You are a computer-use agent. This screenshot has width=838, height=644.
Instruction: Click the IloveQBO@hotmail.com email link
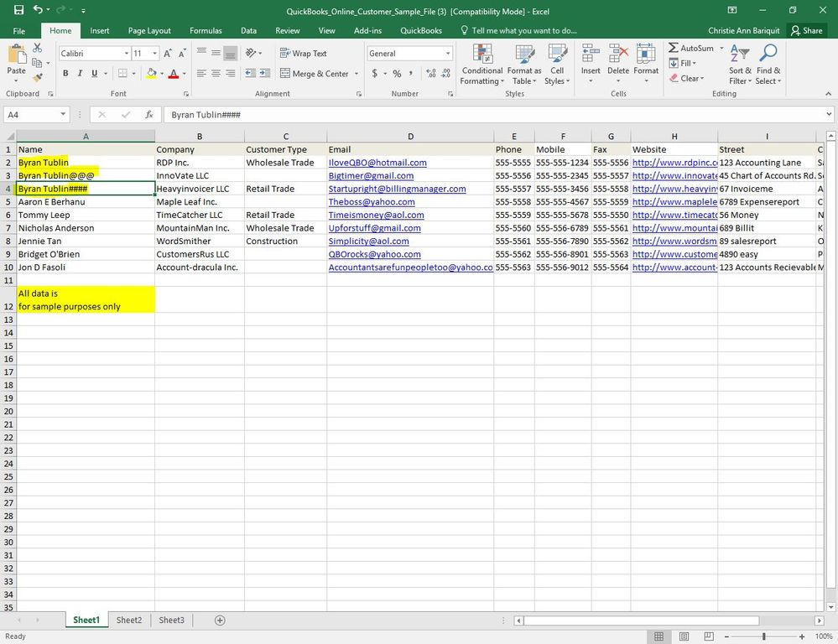pyautogui.click(x=377, y=163)
